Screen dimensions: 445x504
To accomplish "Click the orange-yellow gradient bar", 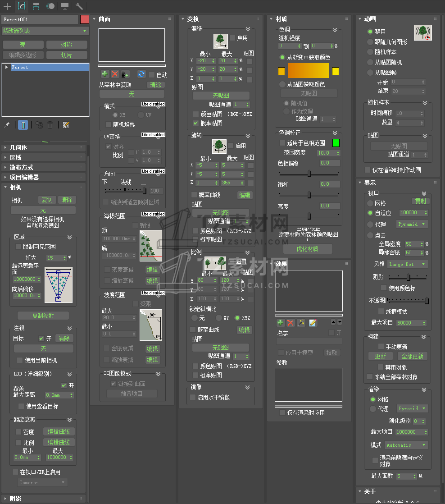I will (308, 70).
